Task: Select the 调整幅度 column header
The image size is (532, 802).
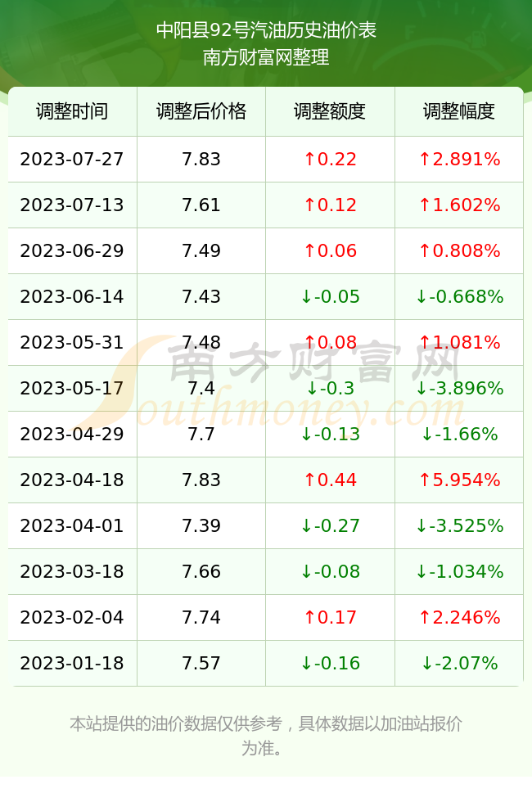Action: 459,111
